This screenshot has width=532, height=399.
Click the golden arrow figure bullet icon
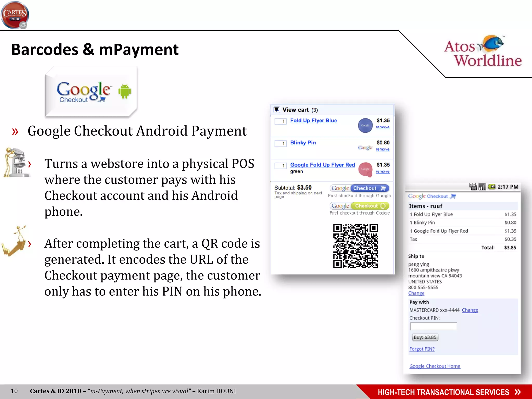click(x=14, y=241)
